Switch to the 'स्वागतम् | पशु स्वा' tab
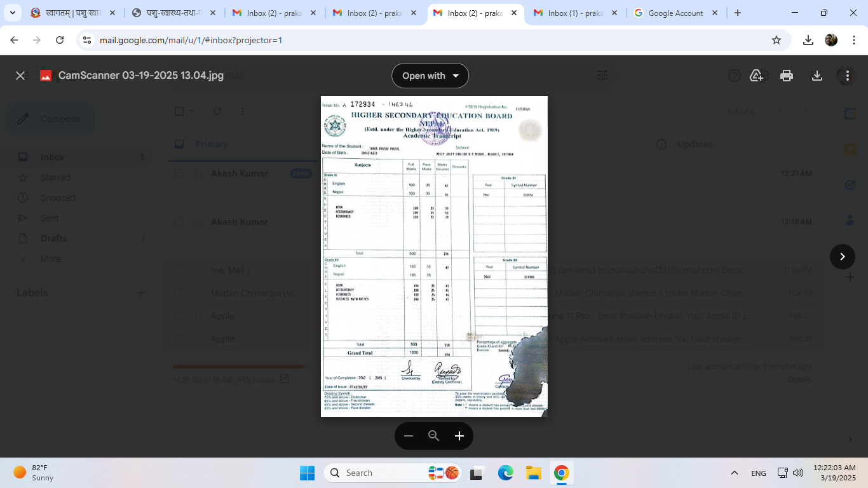This screenshot has height=488, width=868. tap(72, 13)
